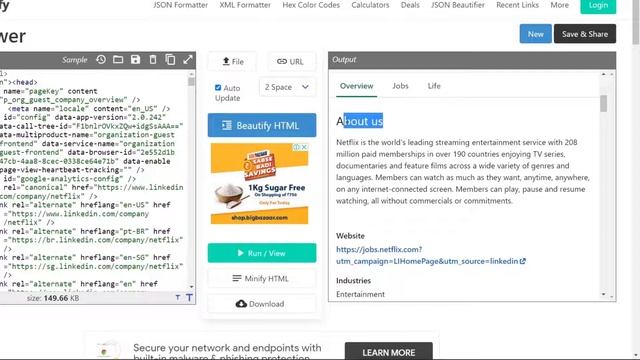Click the Output panel header
This screenshot has width=640, height=360.
(472, 60)
